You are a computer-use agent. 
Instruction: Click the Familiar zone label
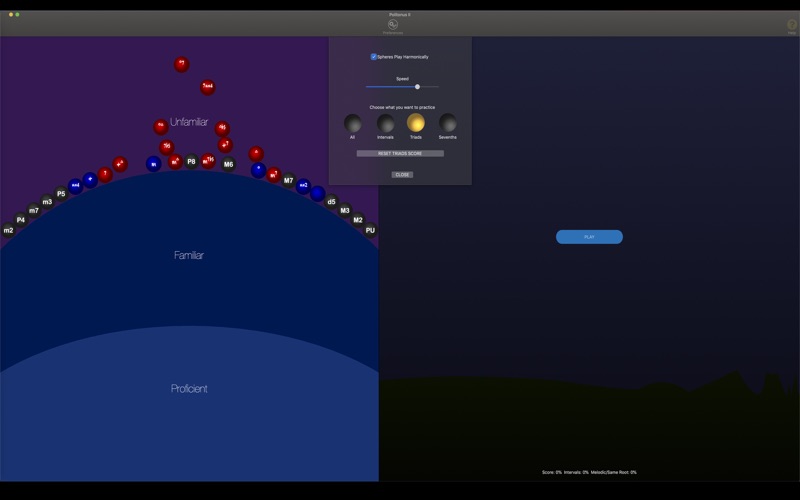189,255
